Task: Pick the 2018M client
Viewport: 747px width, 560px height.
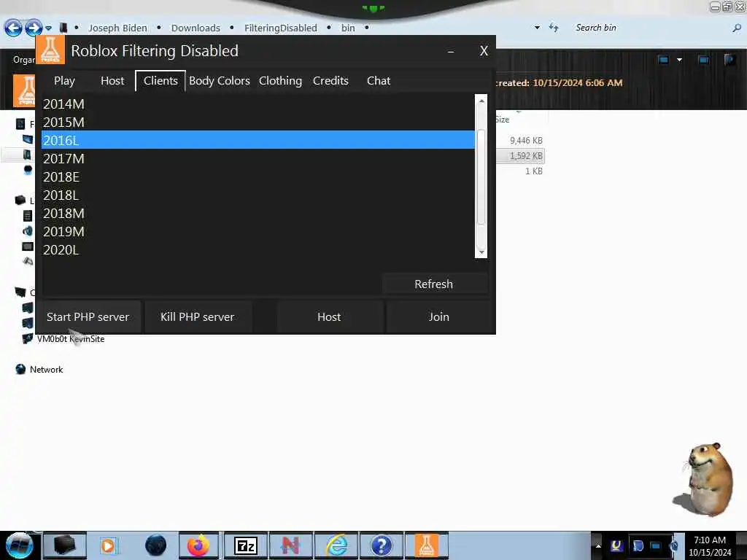Action: [x=258, y=213]
